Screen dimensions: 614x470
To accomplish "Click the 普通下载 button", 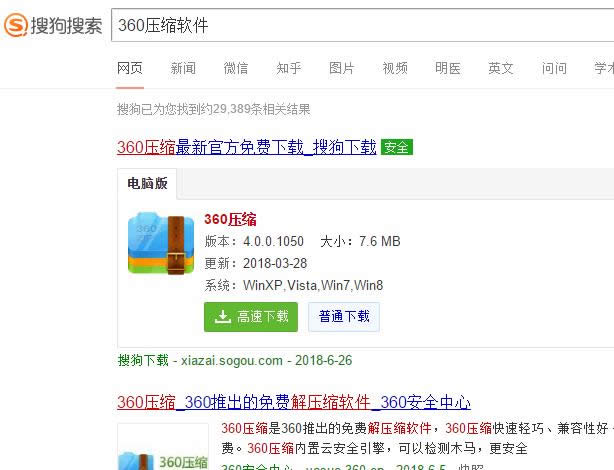I will point(344,316).
